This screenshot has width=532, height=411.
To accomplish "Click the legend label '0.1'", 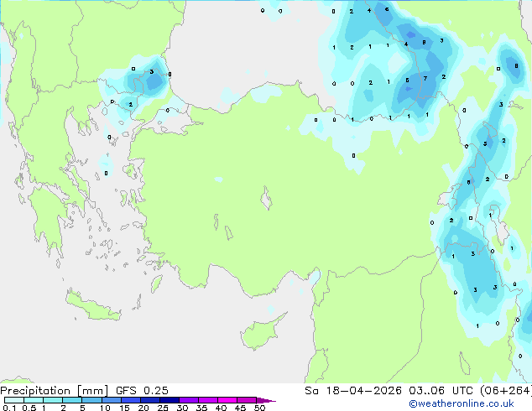I will (9, 408).
